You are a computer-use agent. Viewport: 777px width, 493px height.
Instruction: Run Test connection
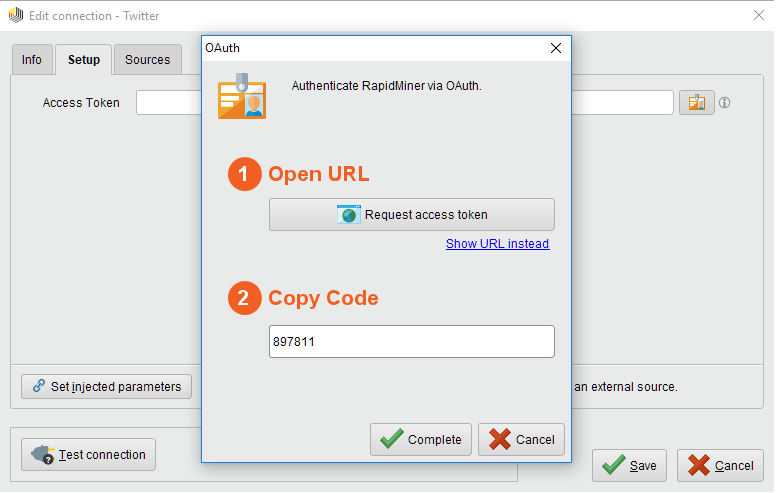[x=89, y=454]
